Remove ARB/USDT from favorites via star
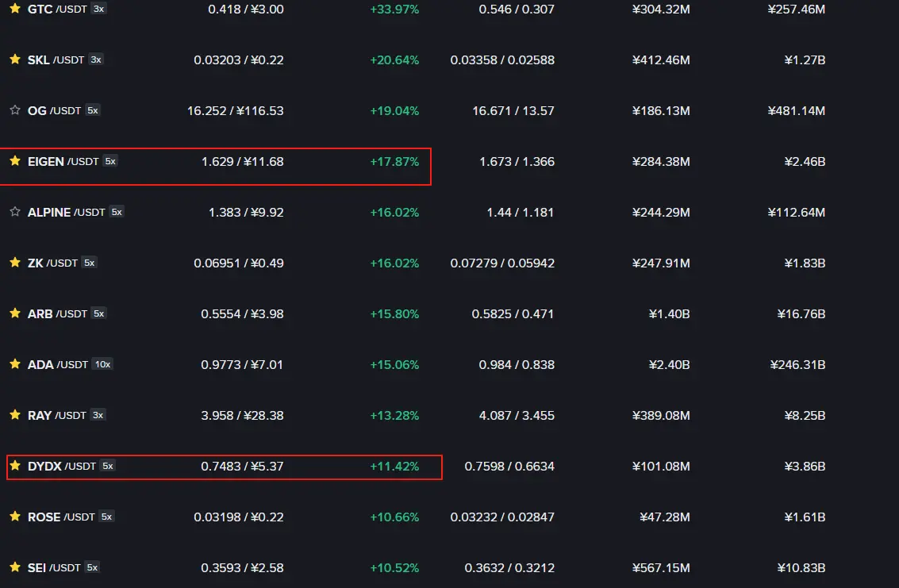 pos(15,313)
